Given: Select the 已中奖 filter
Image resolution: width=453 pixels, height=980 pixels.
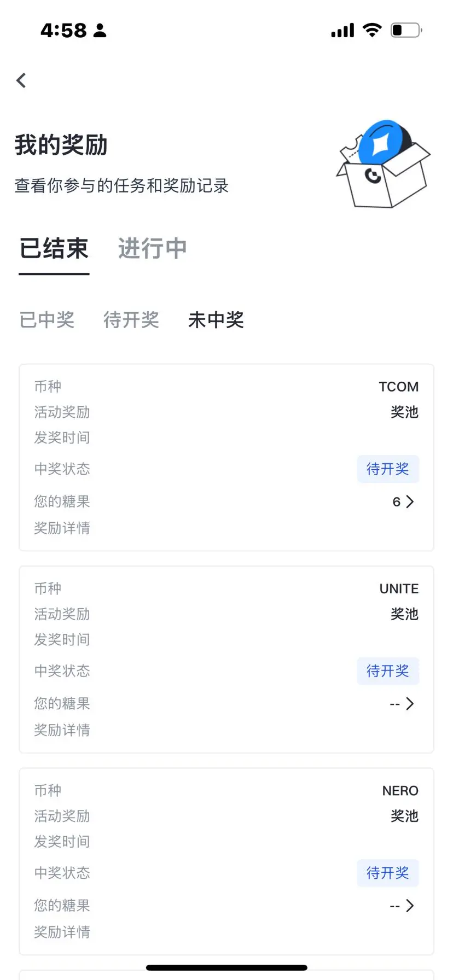Looking at the screenshot, I should point(47,320).
